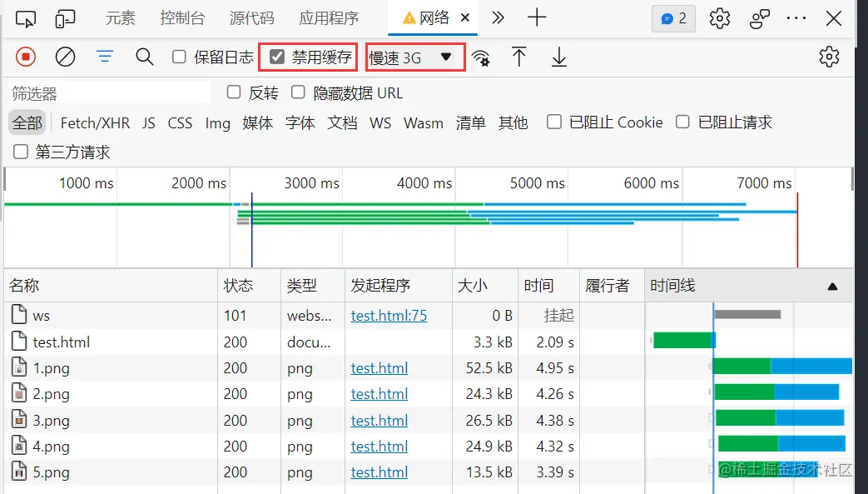Enable 已阻止请求 checkbox
The width and height of the screenshot is (868, 494).
pos(682,122)
